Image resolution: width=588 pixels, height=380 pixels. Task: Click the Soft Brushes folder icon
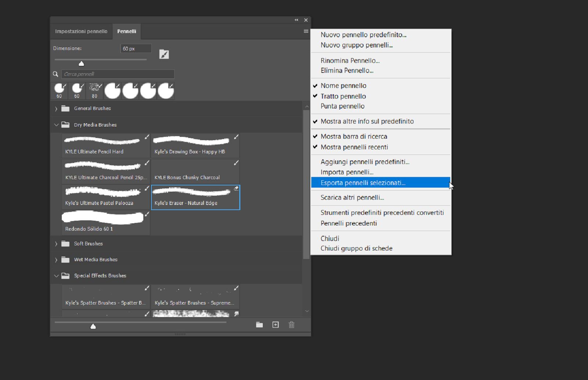65,244
